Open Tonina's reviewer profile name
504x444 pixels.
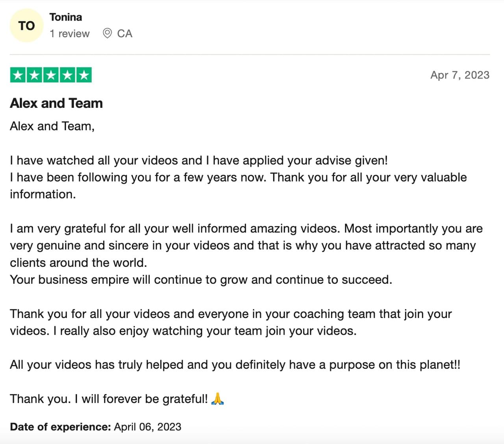(x=66, y=17)
